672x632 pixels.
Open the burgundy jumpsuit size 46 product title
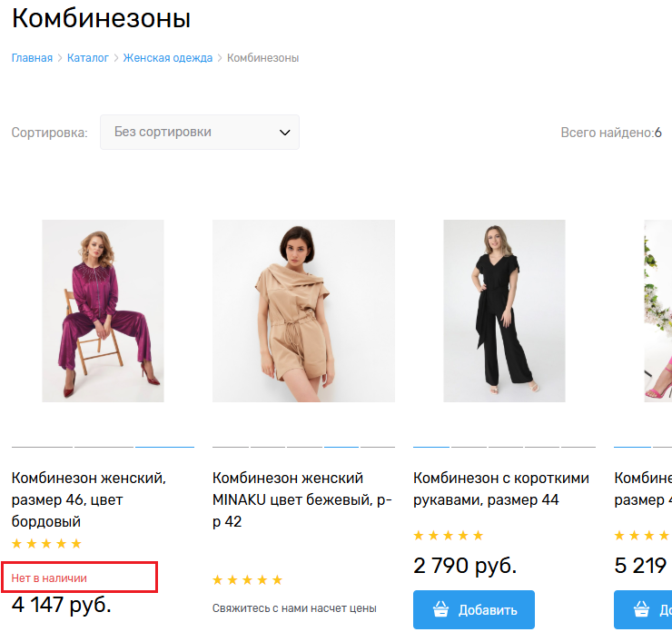click(x=89, y=499)
